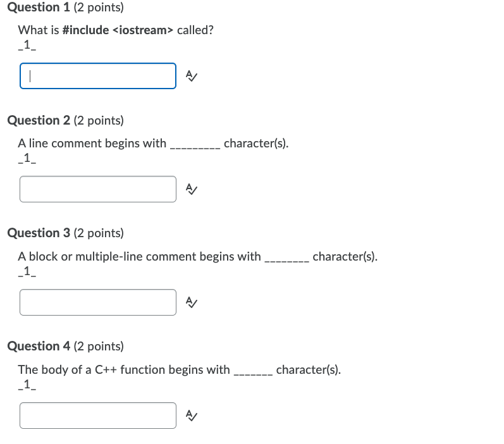Click the '_1_' blank label under Question 2
The width and height of the screenshot is (504, 444).
(27, 157)
